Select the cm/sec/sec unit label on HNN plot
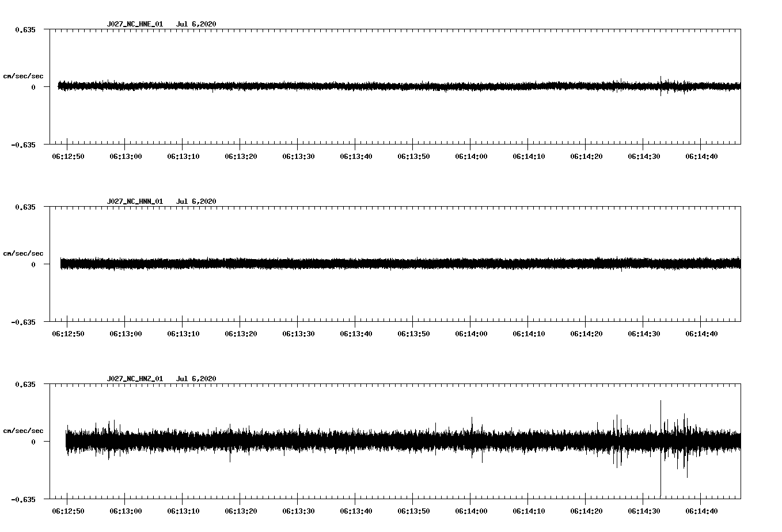 click(x=23, y=253)
